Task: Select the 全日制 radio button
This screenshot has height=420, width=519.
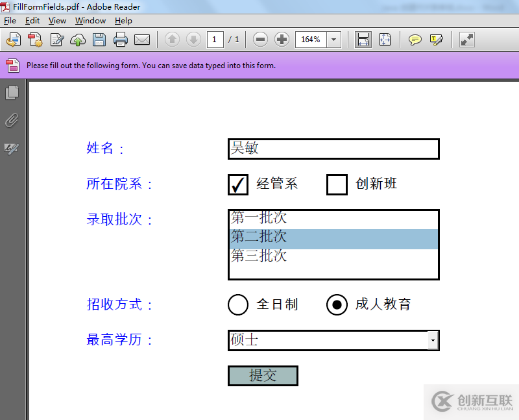Action: pyautogui.click(x=238, y=304)
